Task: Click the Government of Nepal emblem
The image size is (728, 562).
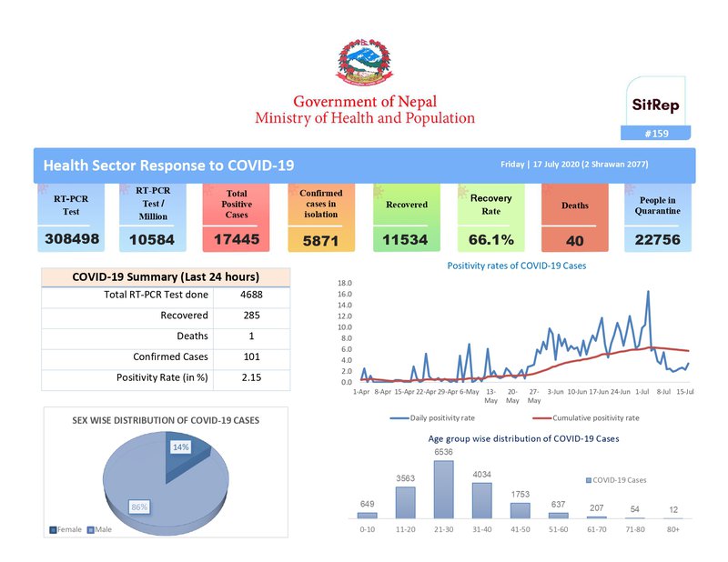Action: point(365,63)
